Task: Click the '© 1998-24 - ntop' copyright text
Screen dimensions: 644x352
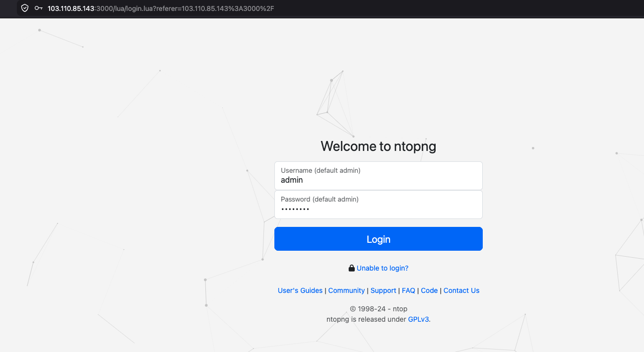Action: 378,309
